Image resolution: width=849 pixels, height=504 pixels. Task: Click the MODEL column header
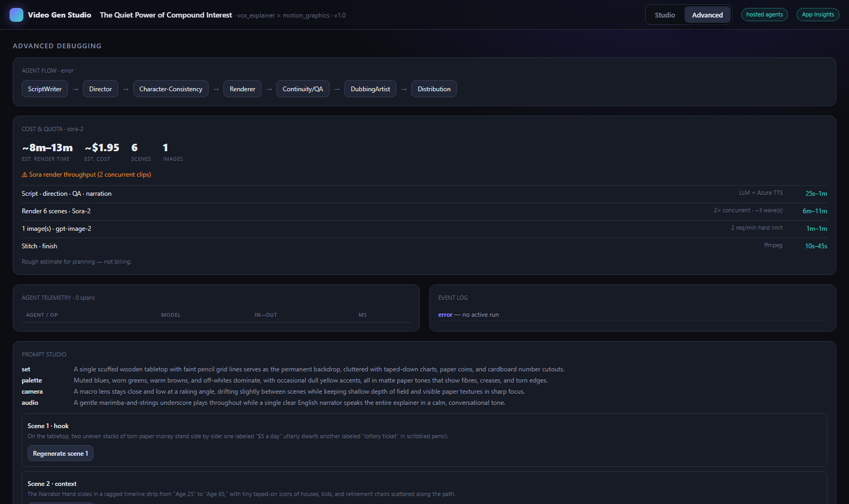click(171, 315)
